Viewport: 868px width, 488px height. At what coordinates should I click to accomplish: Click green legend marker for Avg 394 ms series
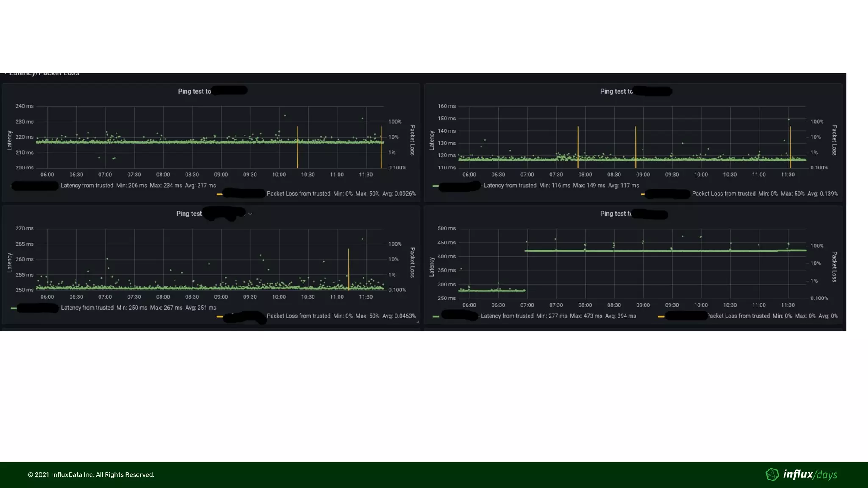coord(435,316)
